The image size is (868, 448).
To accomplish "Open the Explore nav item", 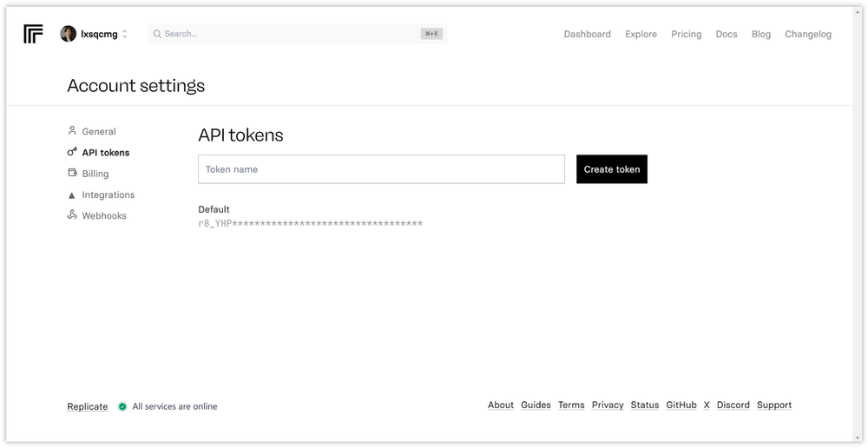I will tap(641, 34).
